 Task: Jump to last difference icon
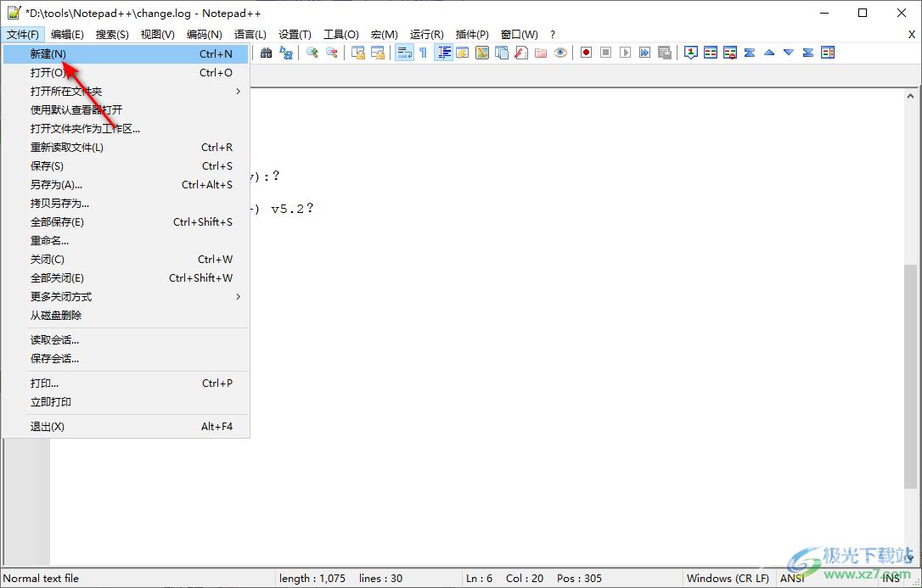808,53
